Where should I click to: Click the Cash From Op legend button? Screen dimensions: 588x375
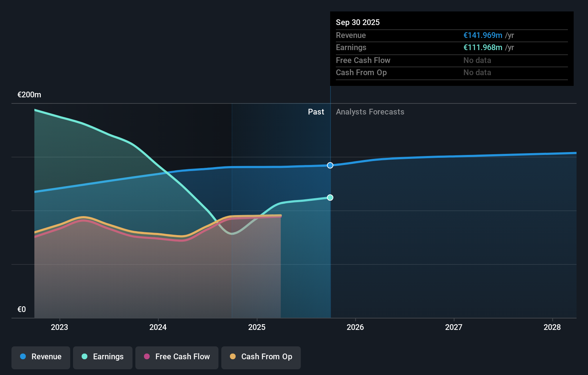pyautogui.click(x=261, y=357)
